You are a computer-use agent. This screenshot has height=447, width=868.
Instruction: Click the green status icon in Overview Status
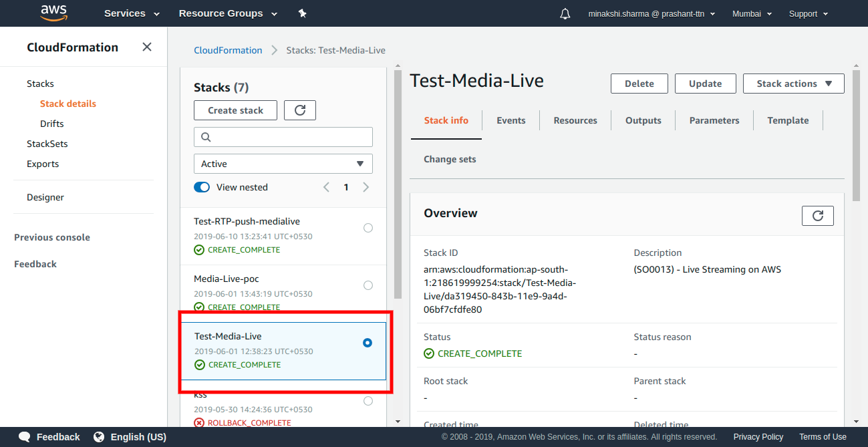click(x=429, y=353)
